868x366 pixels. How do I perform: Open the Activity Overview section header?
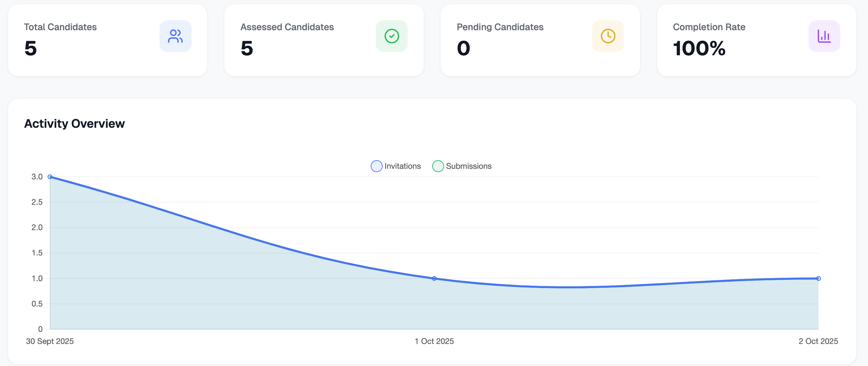74,123
